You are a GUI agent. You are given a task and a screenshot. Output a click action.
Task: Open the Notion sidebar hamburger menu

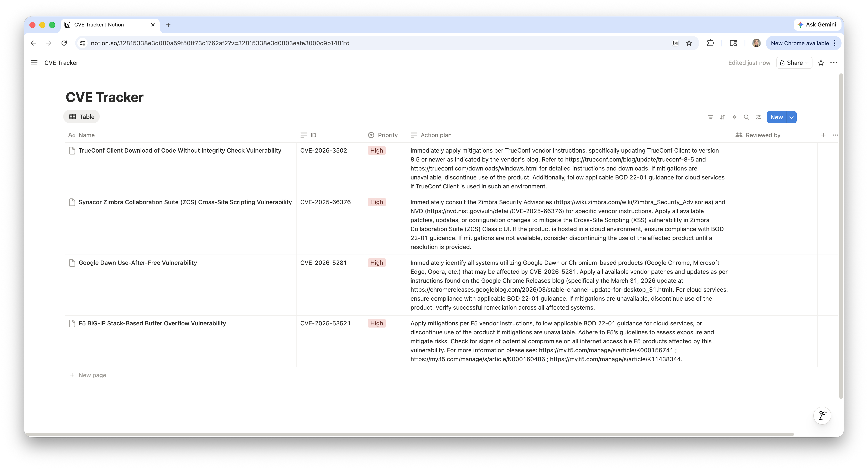[34, 63]
